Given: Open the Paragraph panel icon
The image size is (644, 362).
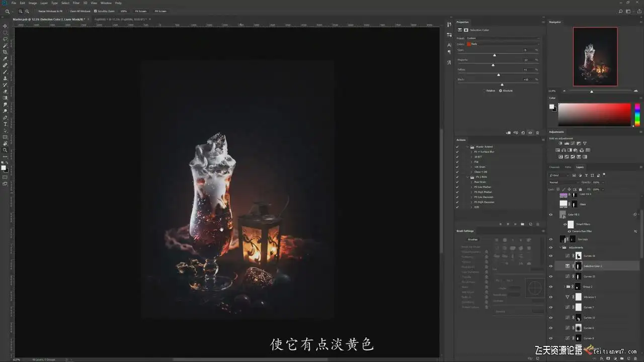Looking at the screenshot, I should [449, 52].
